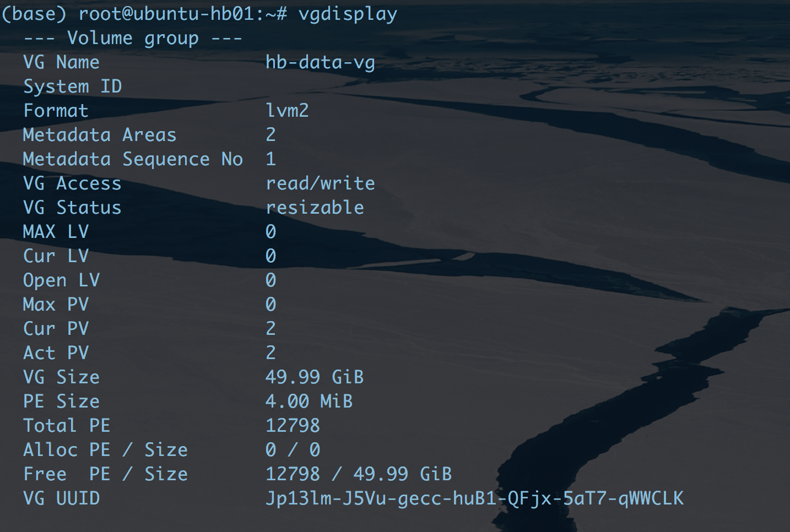Click the VG UUID value string
790x532 pixels.
[474, 498]
